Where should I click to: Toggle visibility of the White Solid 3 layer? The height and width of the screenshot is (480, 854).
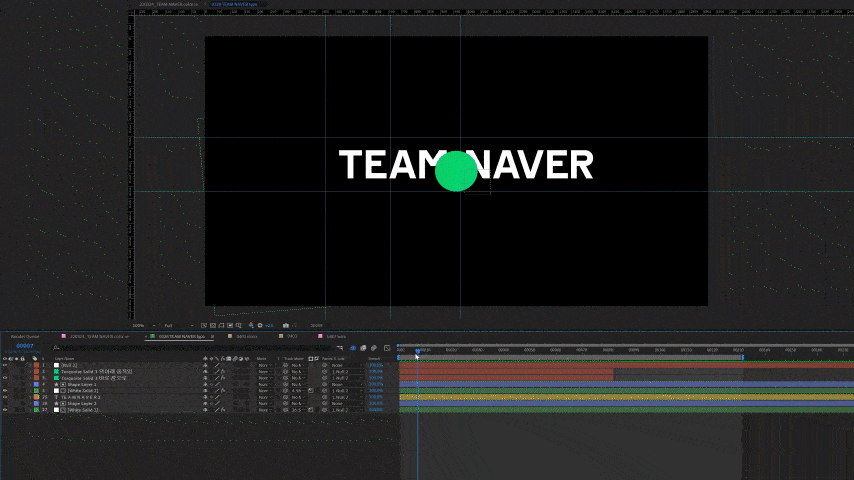(x=5, y=410)
